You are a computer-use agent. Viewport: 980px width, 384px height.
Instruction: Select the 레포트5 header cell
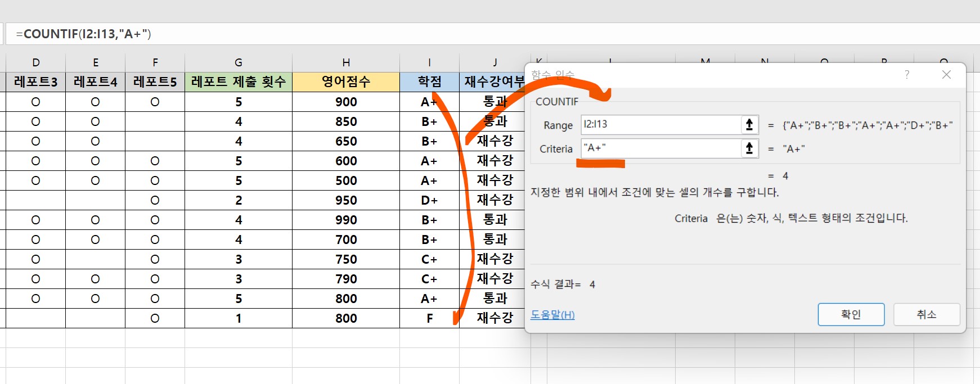tap(155, 82)
